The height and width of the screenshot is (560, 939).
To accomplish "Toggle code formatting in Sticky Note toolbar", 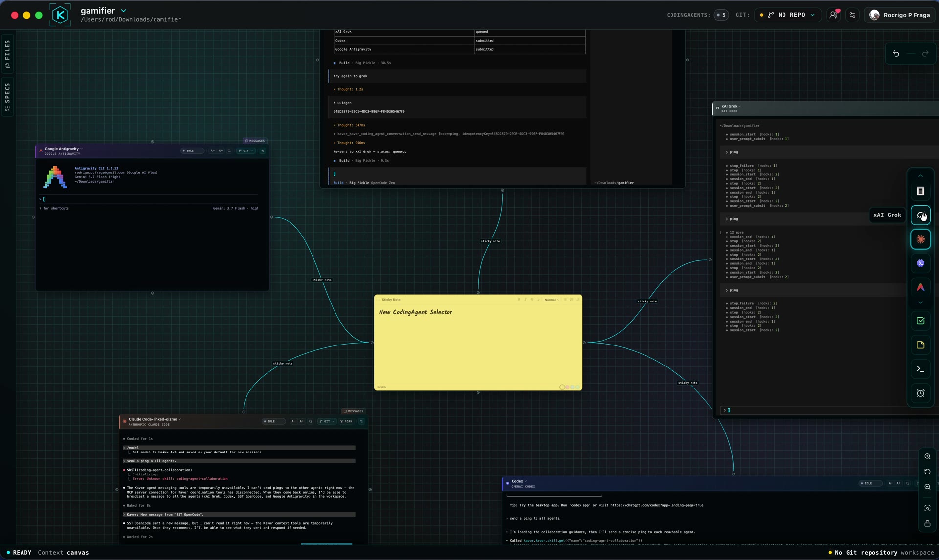I will 538,300.
